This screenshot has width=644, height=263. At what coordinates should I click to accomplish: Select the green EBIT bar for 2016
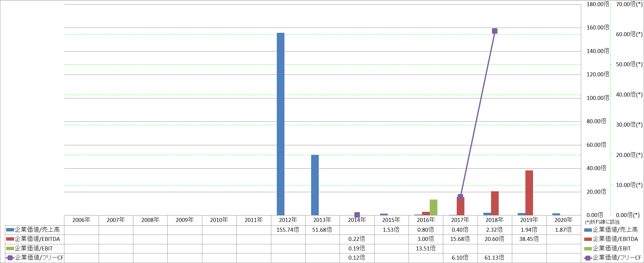tap(433, 207)
